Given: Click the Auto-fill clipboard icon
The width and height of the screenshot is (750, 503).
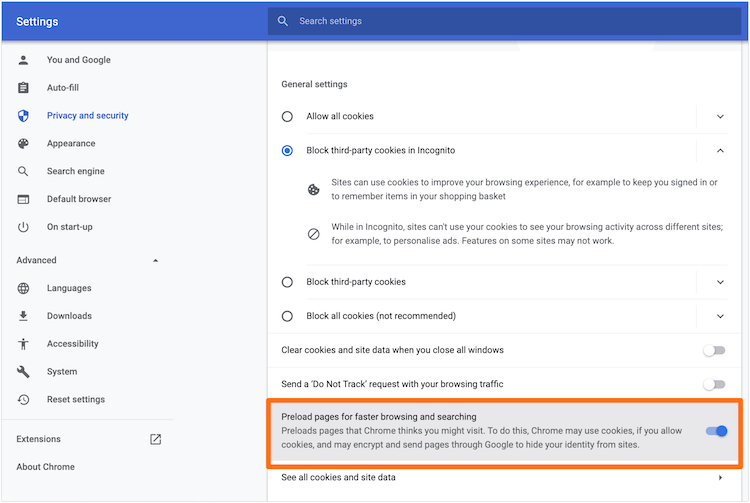Looking at the screenshot, I should pyautogui.click(x=23, y=88).
